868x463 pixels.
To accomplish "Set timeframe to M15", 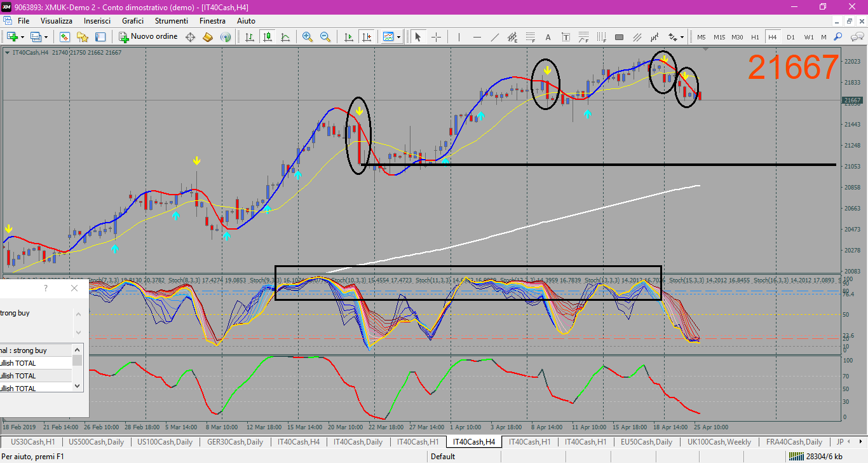I will click(719, 37).
